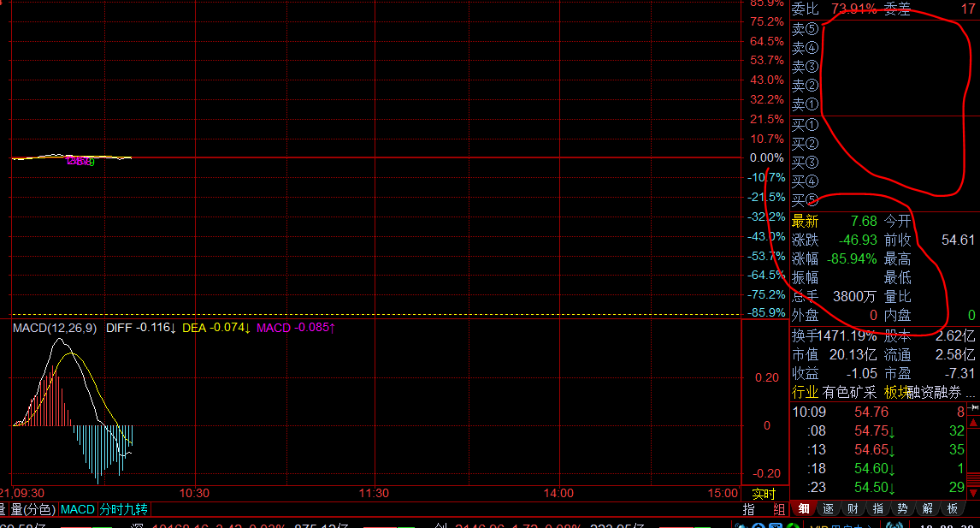This screenshot has height=528, width=980.
Task: Click the 实时 real-time button
Action: click(764, 494)
